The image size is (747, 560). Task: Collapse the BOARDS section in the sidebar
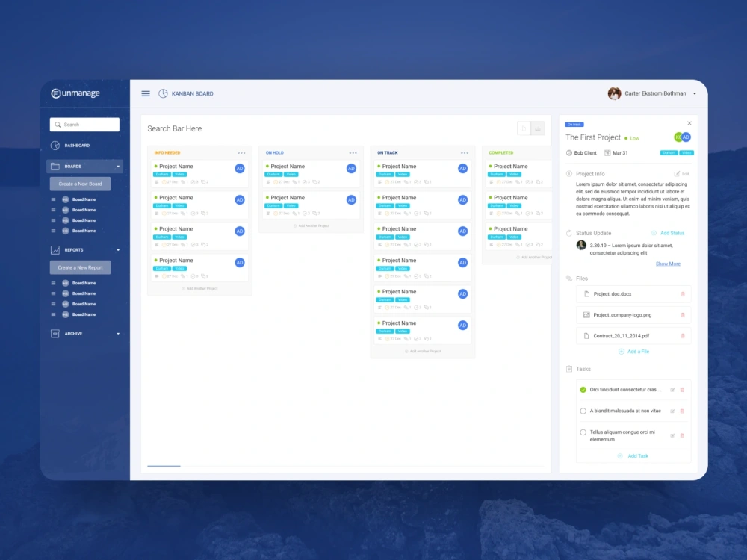coord(120,166)
